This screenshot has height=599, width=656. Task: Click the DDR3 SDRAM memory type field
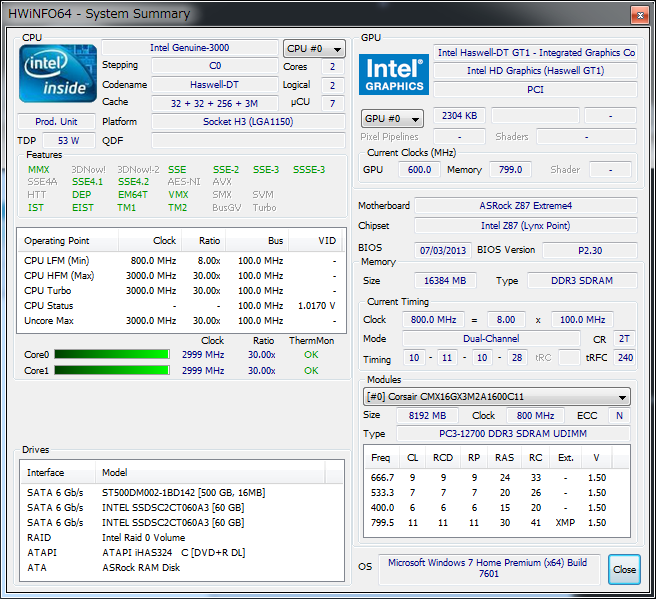(582, 281)
